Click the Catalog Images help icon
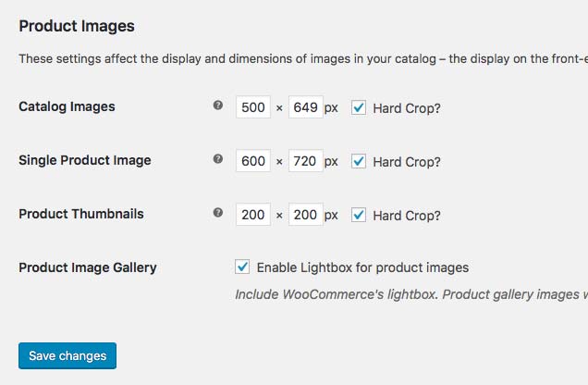Image resolution: width=588 pixels, height=385 pixels. (218, 106)
